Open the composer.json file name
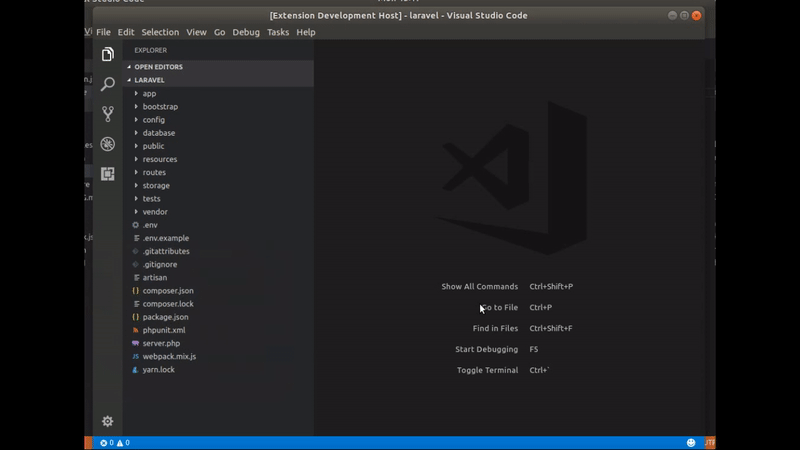The image size is (800, 450). coord(168,291)
